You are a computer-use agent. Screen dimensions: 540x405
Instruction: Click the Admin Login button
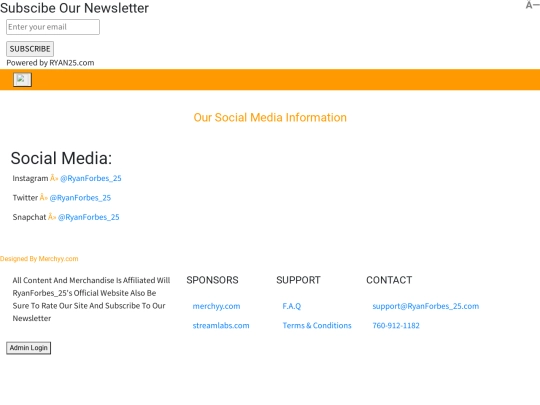(x=29, y=348)
